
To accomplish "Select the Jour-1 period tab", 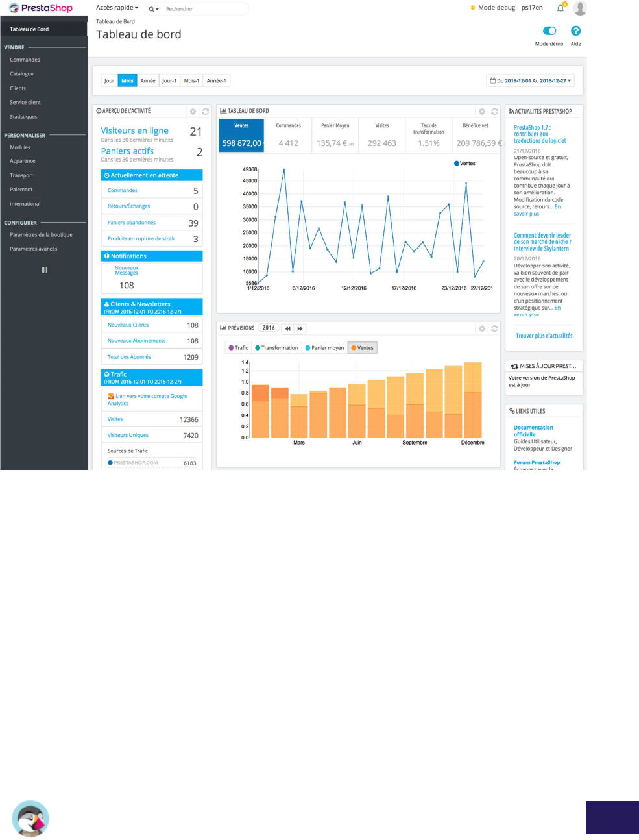I will tap(169, 80).
